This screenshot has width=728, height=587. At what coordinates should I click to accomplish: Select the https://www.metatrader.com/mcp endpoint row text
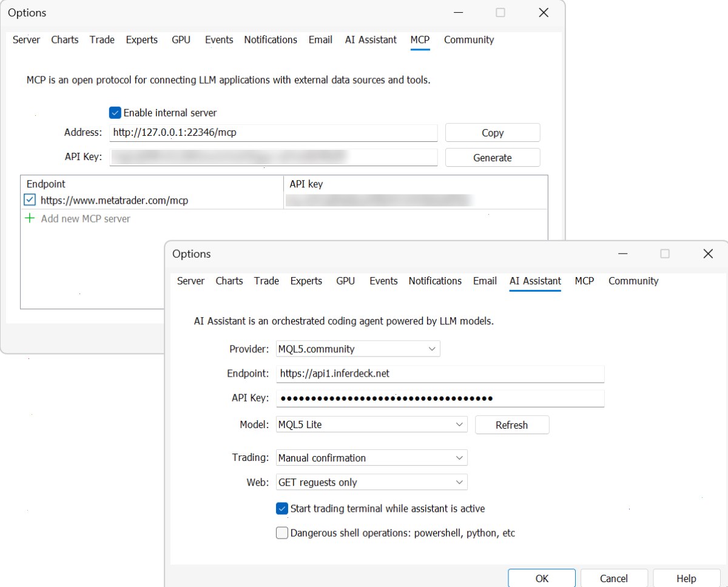[115, 200]
